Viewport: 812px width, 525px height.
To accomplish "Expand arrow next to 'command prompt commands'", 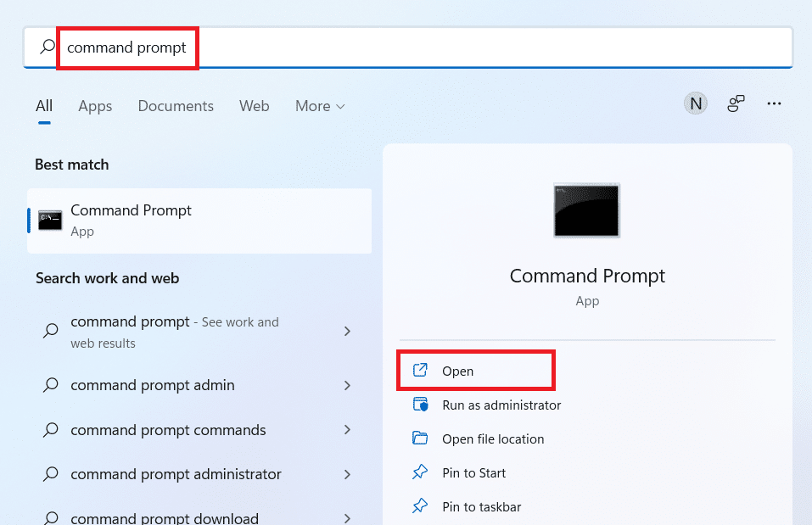I will click(348, 430).
